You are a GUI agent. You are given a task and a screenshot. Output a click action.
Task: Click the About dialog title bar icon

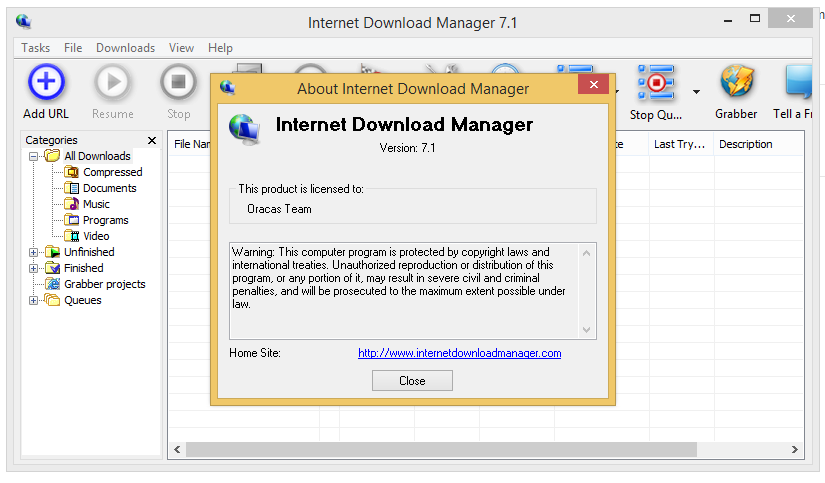tap(227, 87)
